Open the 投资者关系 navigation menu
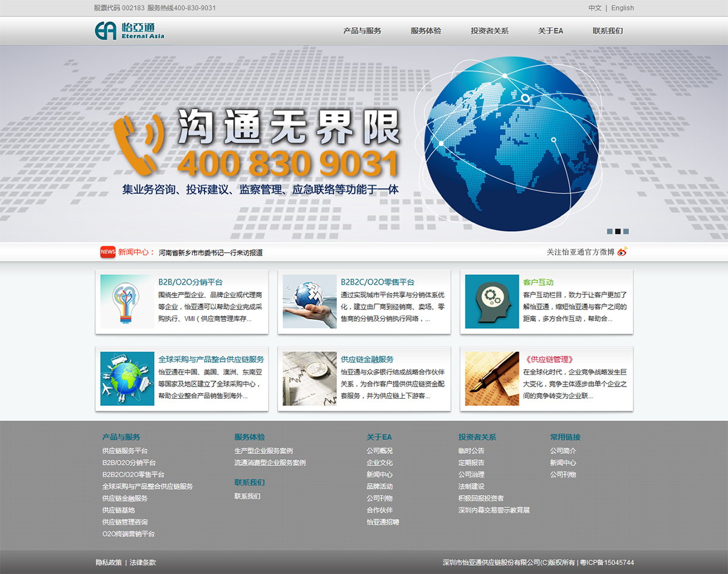The width and height of the screenshot is (728, 574). 489,31
